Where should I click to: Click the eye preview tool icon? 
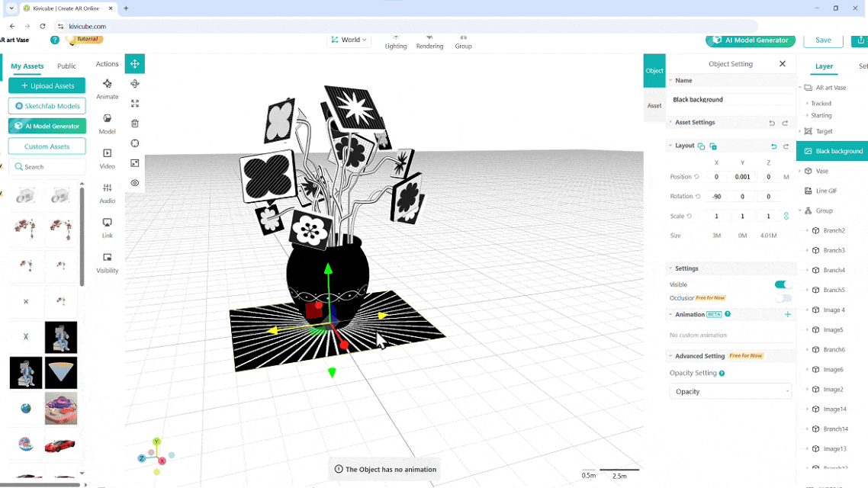pyautogui.click(x=135, y=183)
